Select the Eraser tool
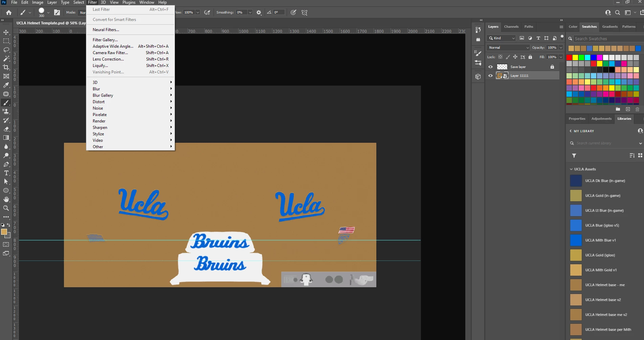Screen dimensions: 644x340 [x=6, y=129]
